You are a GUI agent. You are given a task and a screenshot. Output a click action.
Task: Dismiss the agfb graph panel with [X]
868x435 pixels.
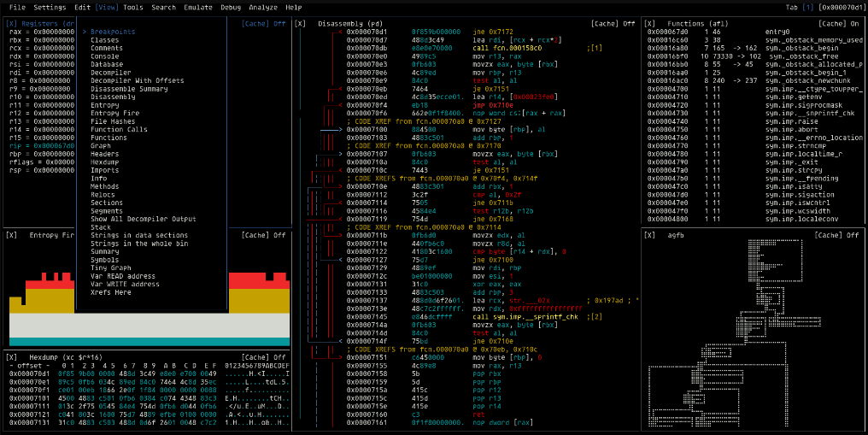click(650, 234)
